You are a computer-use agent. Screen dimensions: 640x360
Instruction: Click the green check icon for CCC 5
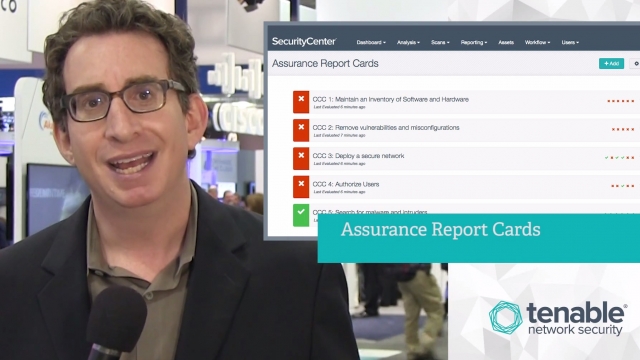301,215
